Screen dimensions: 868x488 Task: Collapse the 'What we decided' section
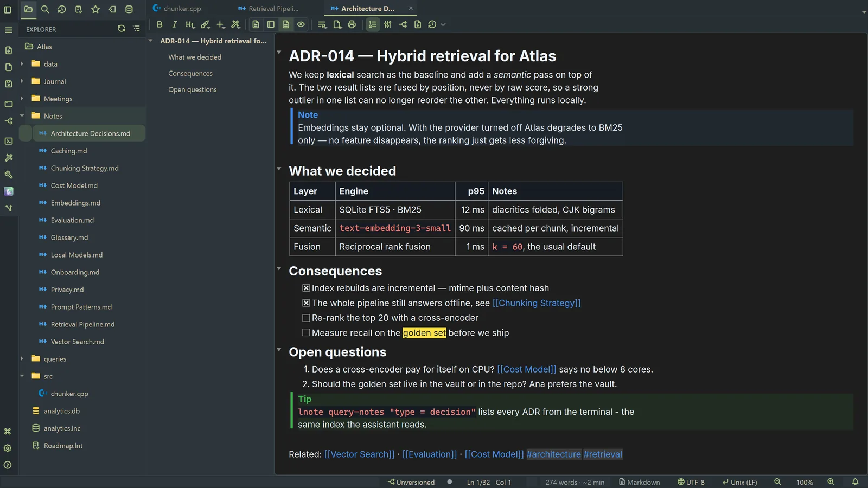[x=279, y=169]
